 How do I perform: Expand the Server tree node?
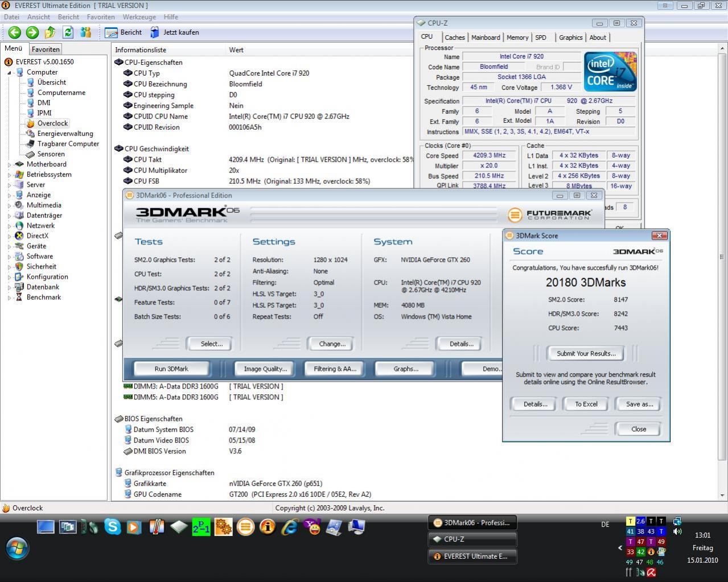(9, 185)
